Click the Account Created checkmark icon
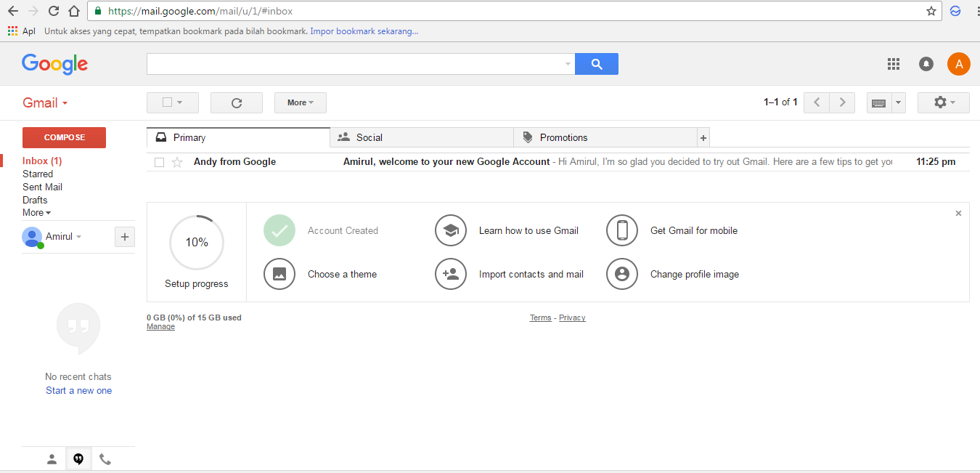The height and width of the screenshot is (473, 980). (279, 230)
